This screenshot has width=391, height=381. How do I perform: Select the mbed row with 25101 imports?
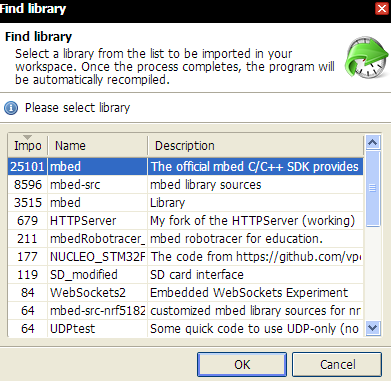click(x=186, y=166)
